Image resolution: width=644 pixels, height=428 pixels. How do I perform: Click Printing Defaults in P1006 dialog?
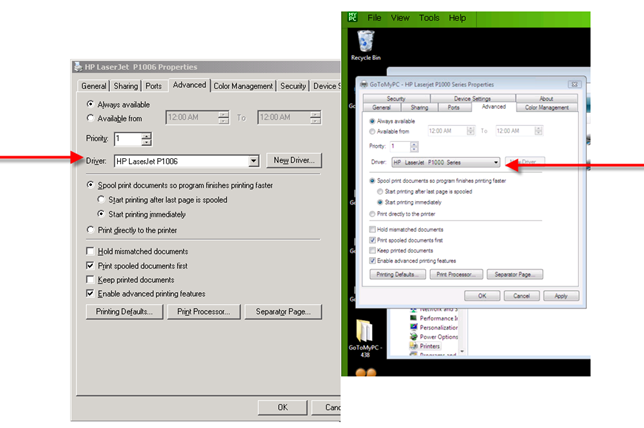click(x=124, y=312)
